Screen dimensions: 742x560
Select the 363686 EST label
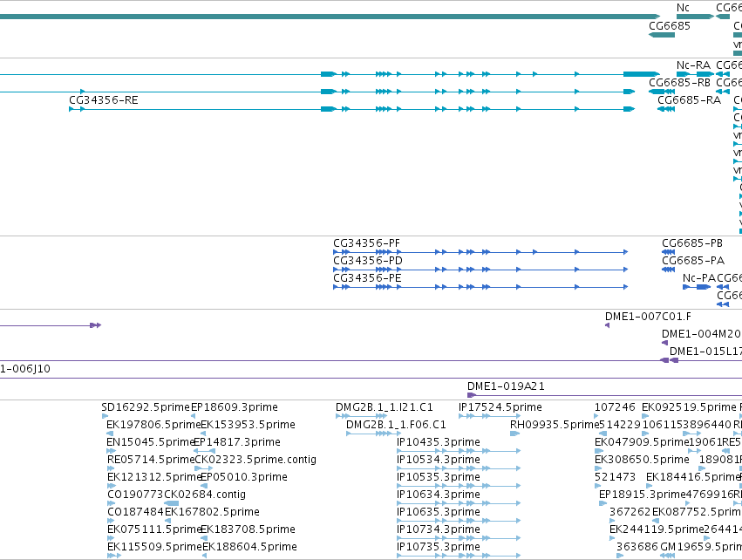(637, 547)
